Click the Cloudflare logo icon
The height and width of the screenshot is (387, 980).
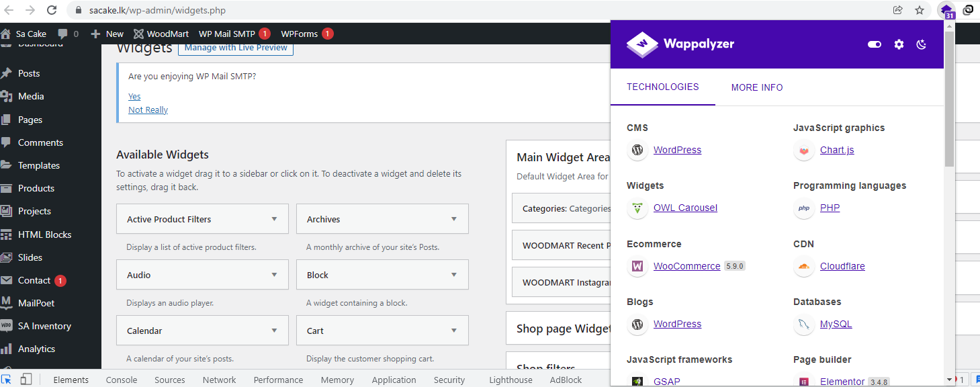(x=803, y=266)
